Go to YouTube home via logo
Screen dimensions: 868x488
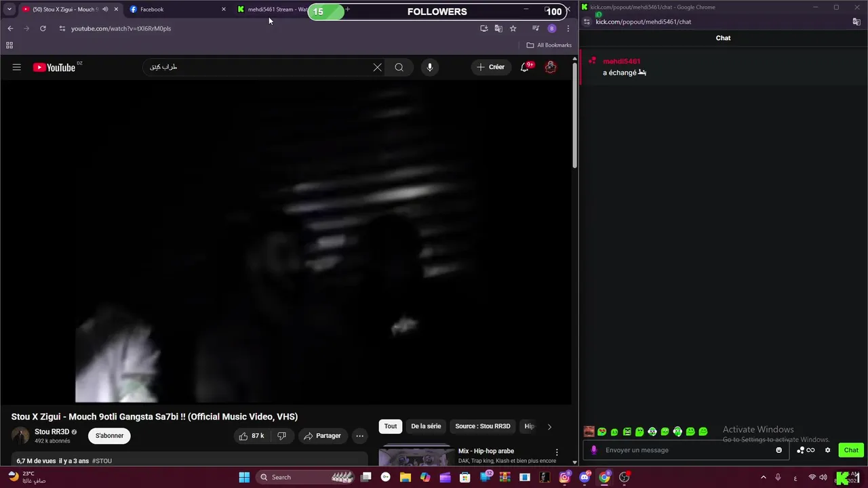click(x=54, y=67)
